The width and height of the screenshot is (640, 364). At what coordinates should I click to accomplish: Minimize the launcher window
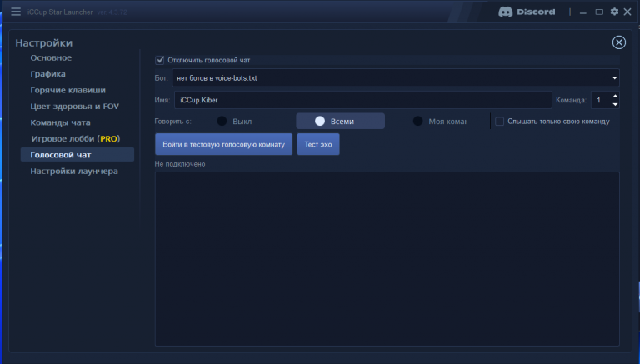click(x=582, y=12)
